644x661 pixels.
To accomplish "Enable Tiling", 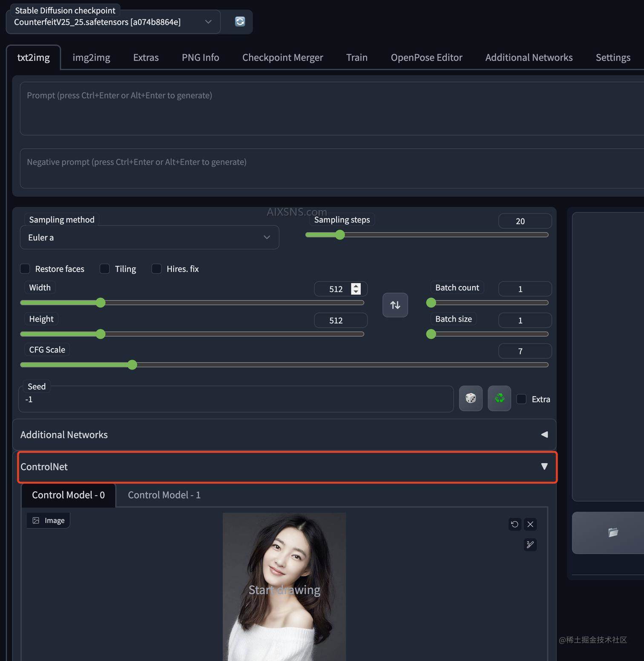I will 104,268.
